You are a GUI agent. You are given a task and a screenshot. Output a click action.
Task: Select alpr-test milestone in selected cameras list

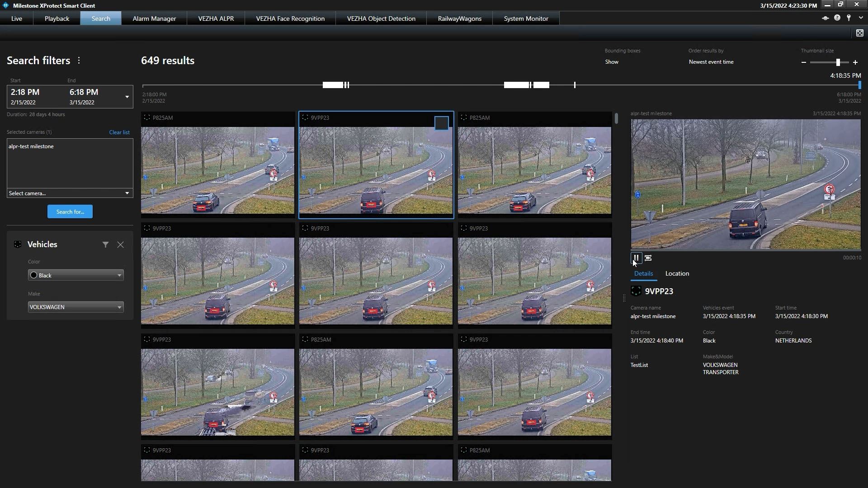pyautogui.click(x=31, y=146)
